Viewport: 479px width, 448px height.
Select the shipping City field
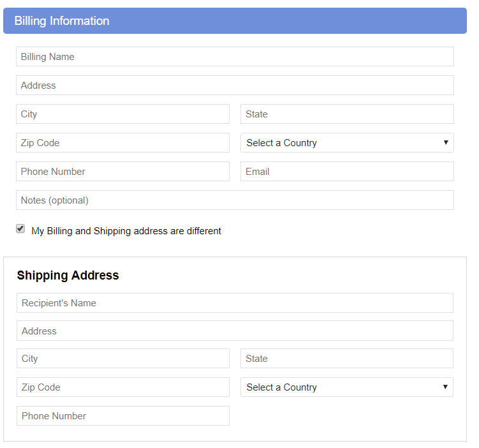[x=123, y=359]
